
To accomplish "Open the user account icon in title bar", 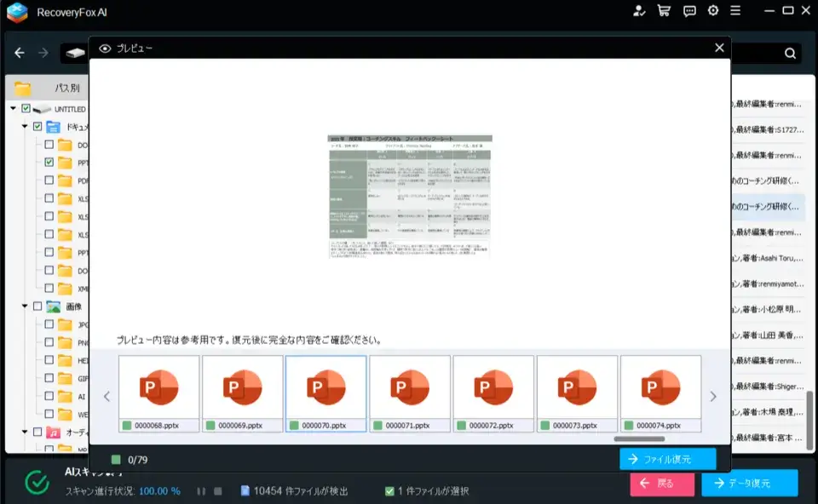I will coord(639,11).
